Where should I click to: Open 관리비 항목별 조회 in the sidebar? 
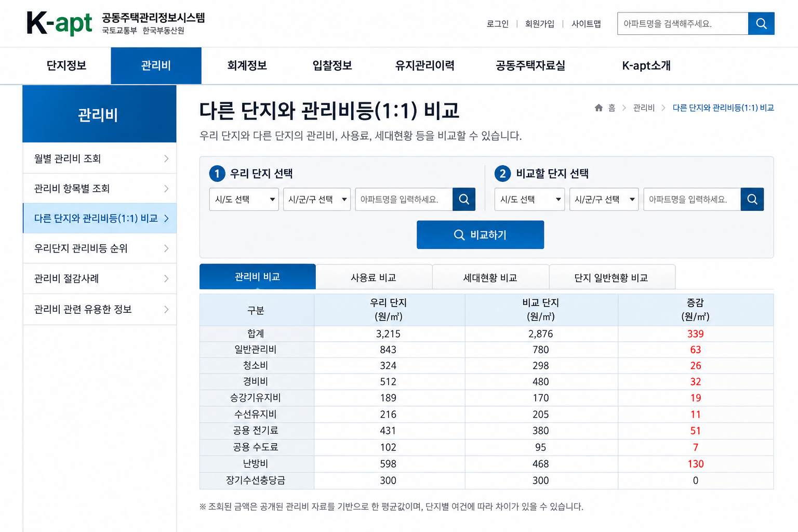coord(100,189)
